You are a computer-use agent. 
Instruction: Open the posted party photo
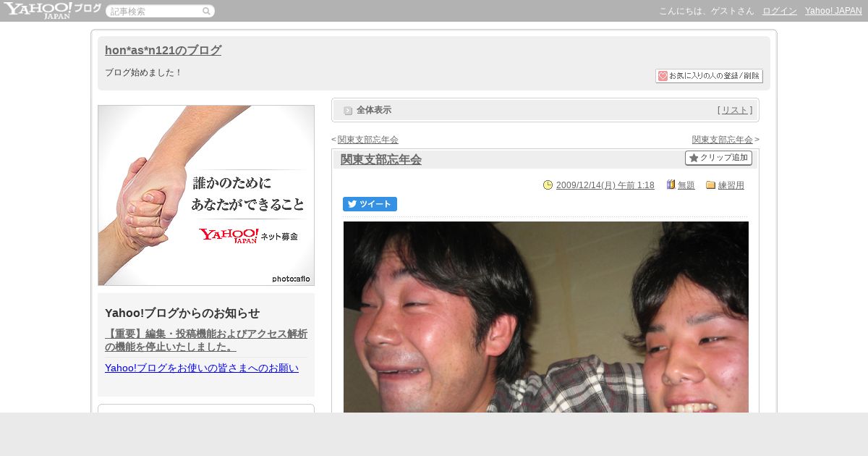point(546,317)
